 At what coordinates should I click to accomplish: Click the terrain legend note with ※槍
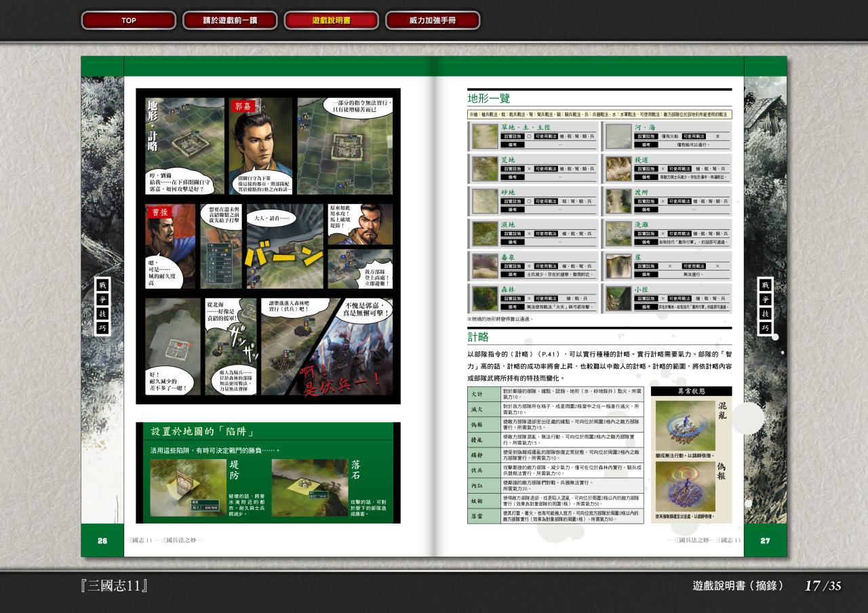[599, 115]
